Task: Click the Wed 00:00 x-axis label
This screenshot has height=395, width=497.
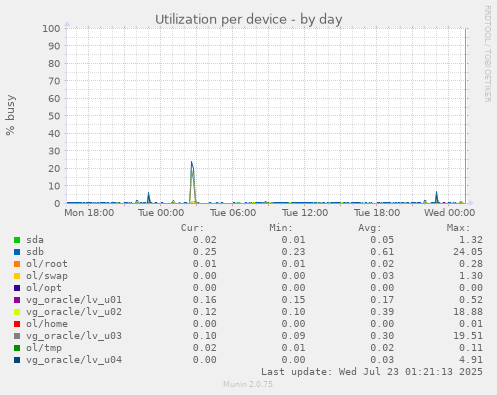Action: (449, 213)
